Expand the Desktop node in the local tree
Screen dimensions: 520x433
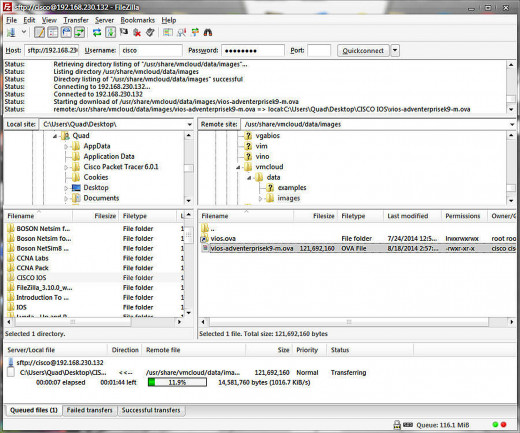[66, 188]
